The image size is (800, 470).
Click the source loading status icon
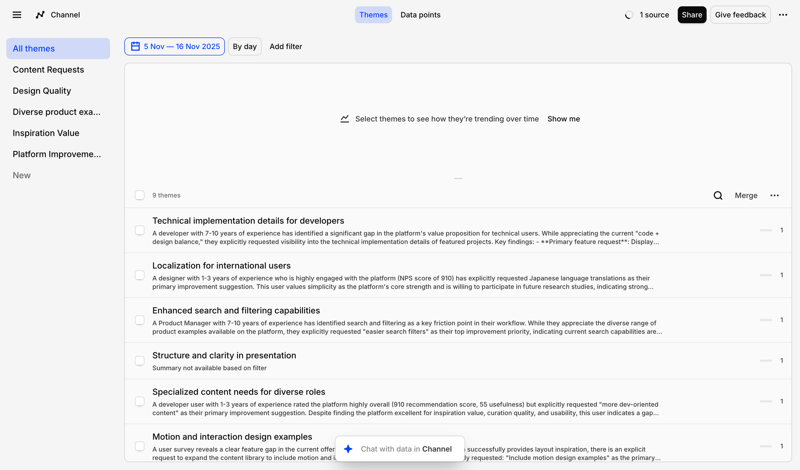pos(628,15)
